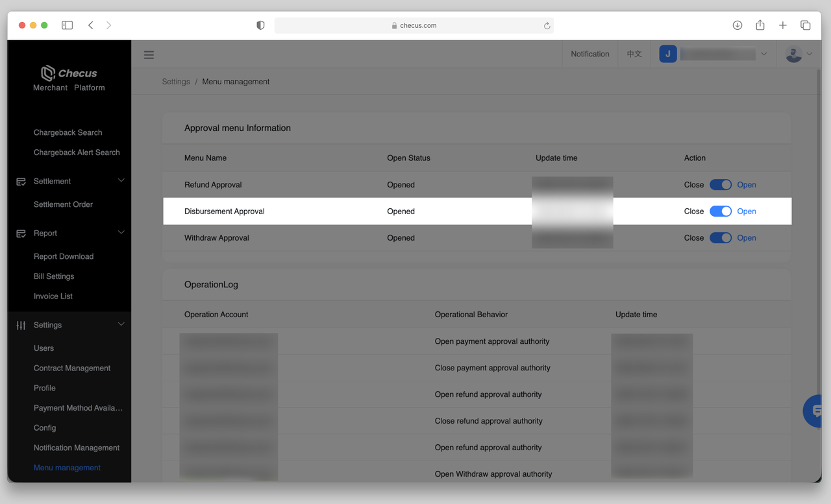Switch language to 中文

pos(634,54)
